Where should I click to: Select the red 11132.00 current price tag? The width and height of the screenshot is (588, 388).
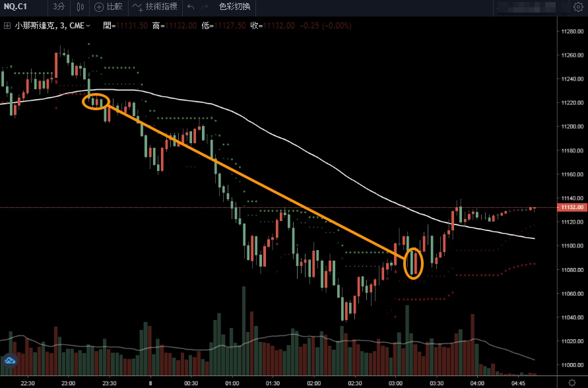click(x=572, y=207)
